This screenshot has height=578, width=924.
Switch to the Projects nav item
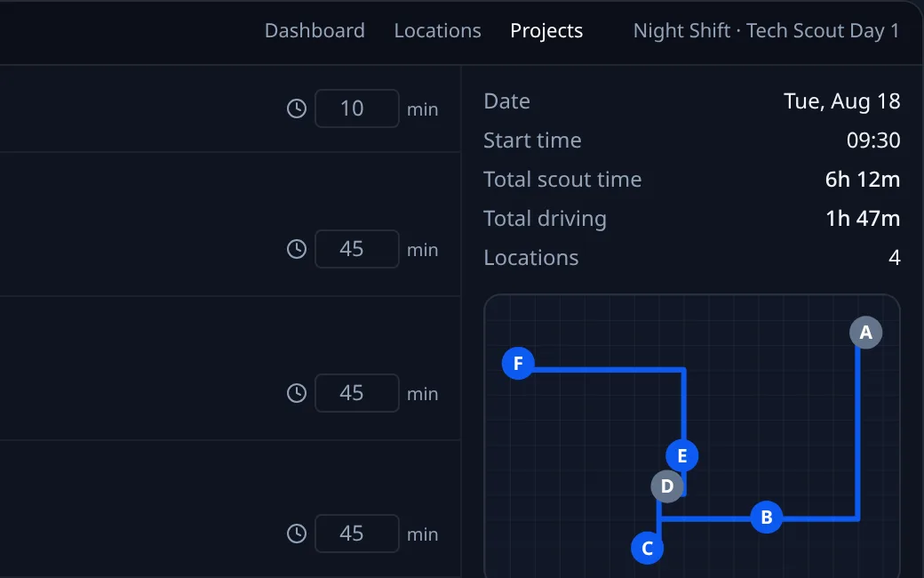click(546, 30)
